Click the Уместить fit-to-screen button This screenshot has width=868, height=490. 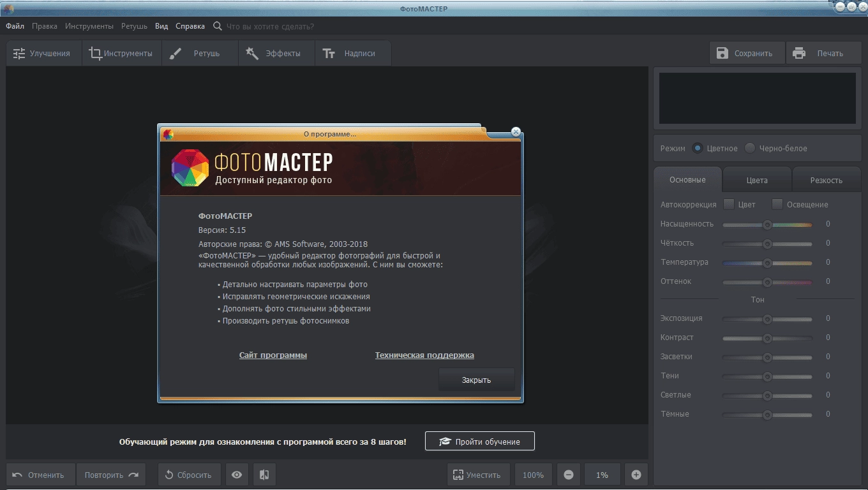(x=478, y=475)
